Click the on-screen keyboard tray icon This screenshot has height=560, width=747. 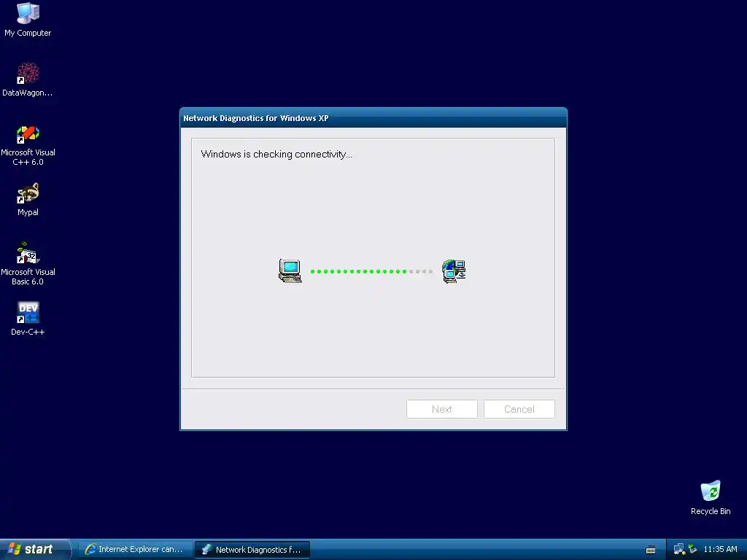(x=650, y=550)
